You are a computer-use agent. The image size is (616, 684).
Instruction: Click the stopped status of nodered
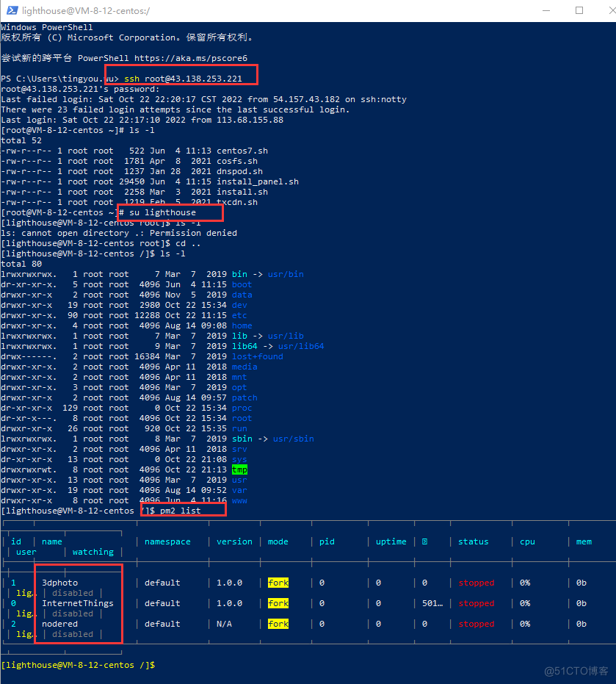[x=477, y=624]
